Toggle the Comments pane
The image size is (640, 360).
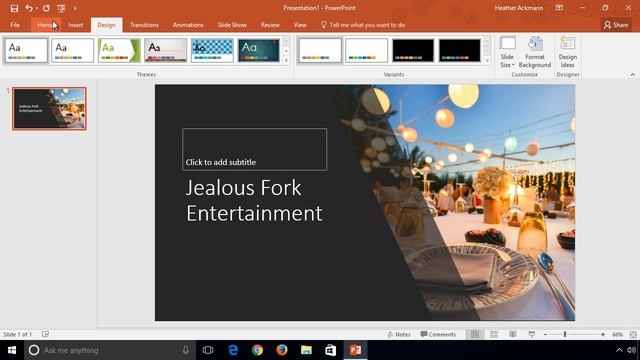click(438, 334)
